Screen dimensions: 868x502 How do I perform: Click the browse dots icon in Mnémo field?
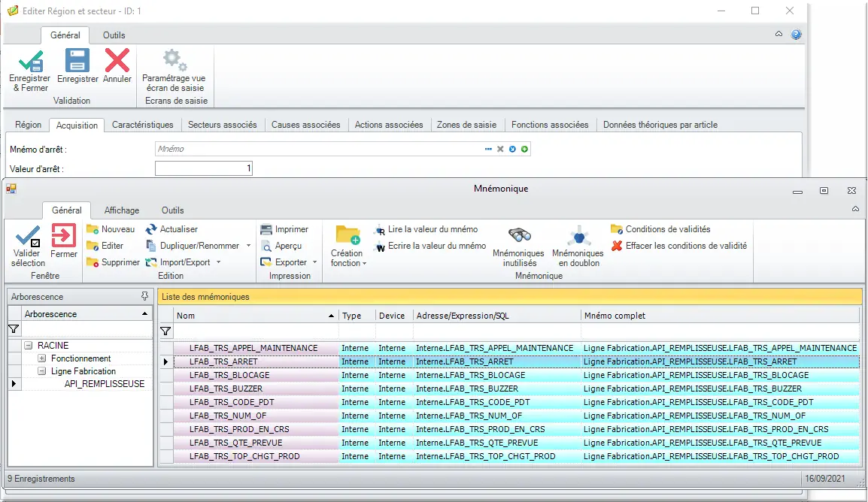[488, 149]
